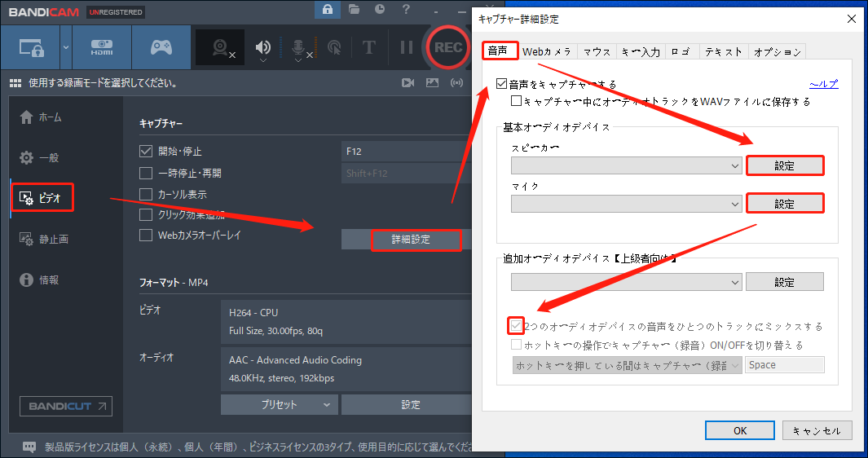Open the 一般 general settings section
Screen dimensions: 868x458
(39, 158)
